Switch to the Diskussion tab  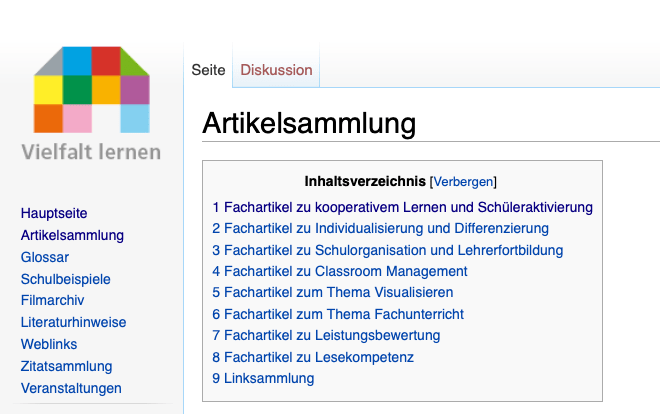pyautogui.click(x=276, y=70)
